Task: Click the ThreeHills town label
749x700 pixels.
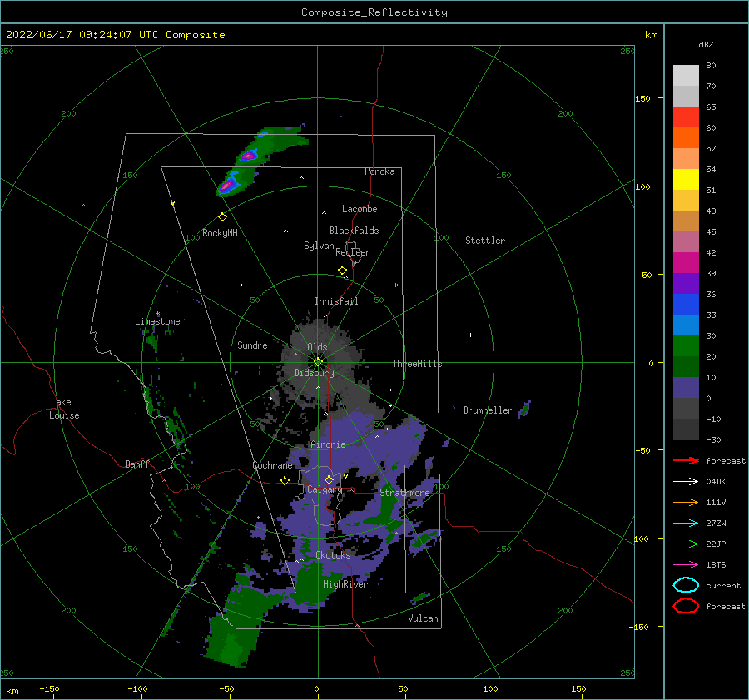Action: pos(417,364)
